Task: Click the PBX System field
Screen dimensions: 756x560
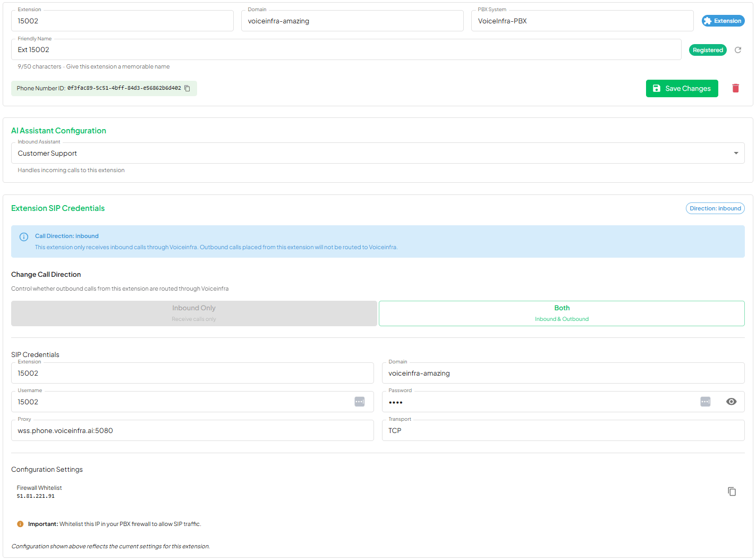Action: pos(582,21)
